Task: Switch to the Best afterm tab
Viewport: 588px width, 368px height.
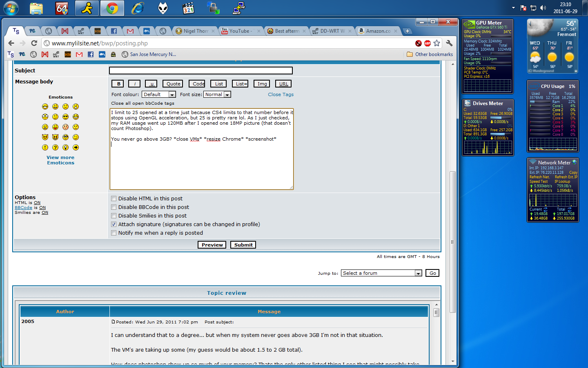Action: click(286, 31)
